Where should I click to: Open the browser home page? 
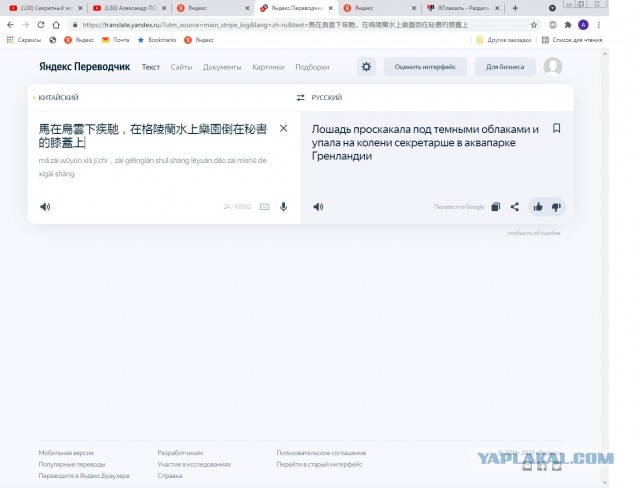[x=56, y=25]
